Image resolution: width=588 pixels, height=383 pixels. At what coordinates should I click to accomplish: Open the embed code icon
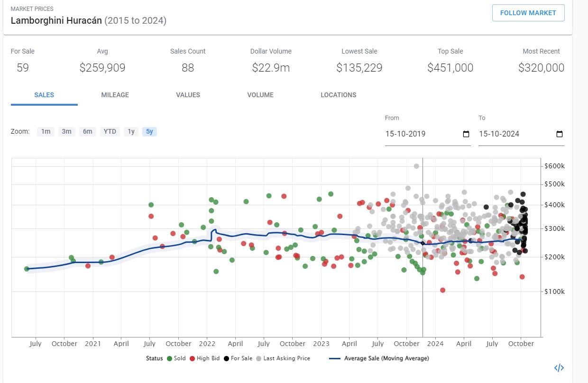pyautogui.click(x=559, y=368)
